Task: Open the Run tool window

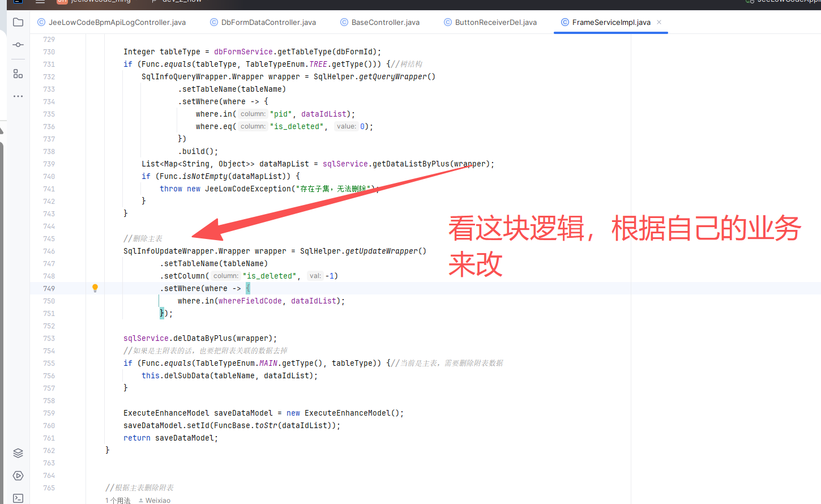Action: click(18, 476)
